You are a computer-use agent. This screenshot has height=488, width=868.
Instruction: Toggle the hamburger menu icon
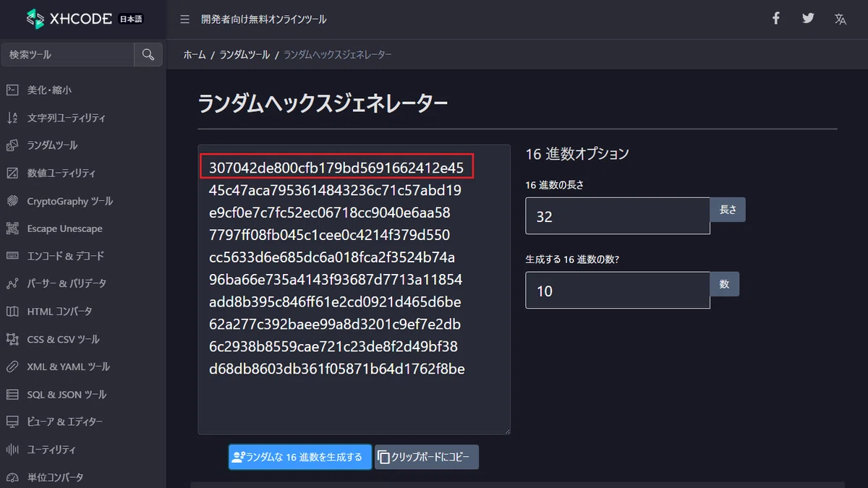click(184, 20)
